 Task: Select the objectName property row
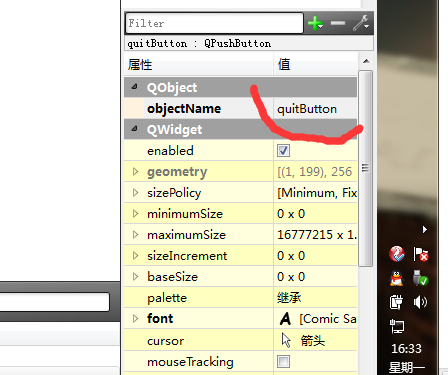click(x=240, y=109)
